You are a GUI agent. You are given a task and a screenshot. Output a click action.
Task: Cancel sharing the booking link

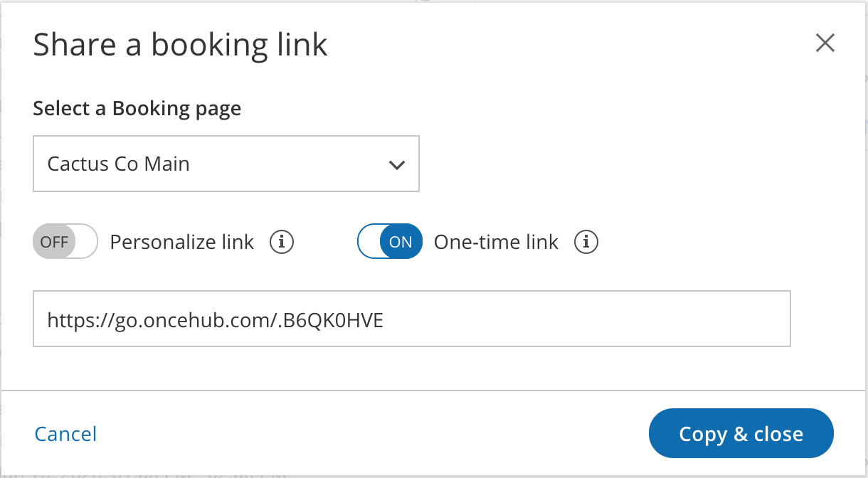pyautogui.click(x=65, y=434)
